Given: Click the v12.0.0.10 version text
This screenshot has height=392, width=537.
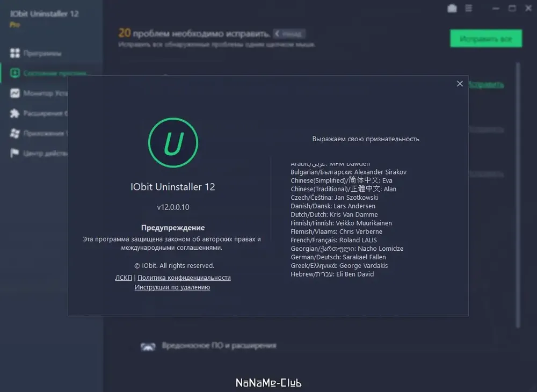Looking at the screenshot, I should pos(173,207).
